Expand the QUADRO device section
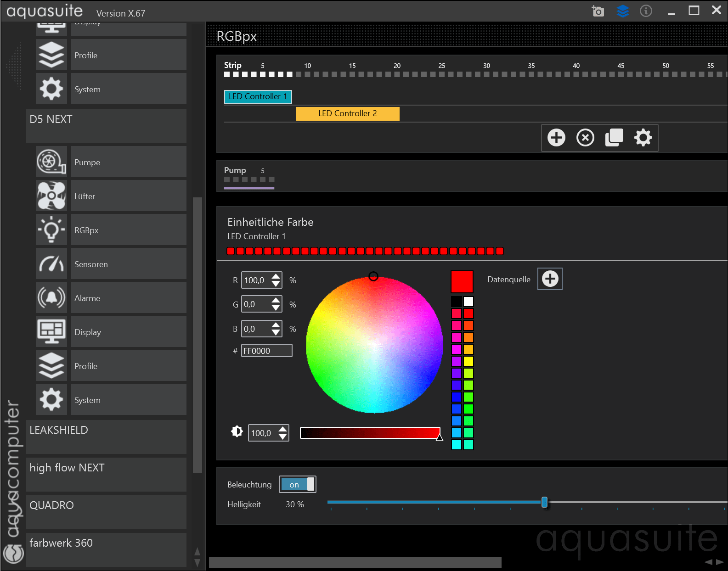This screenshot has height=571, width=728. click(x=106, y=512)
